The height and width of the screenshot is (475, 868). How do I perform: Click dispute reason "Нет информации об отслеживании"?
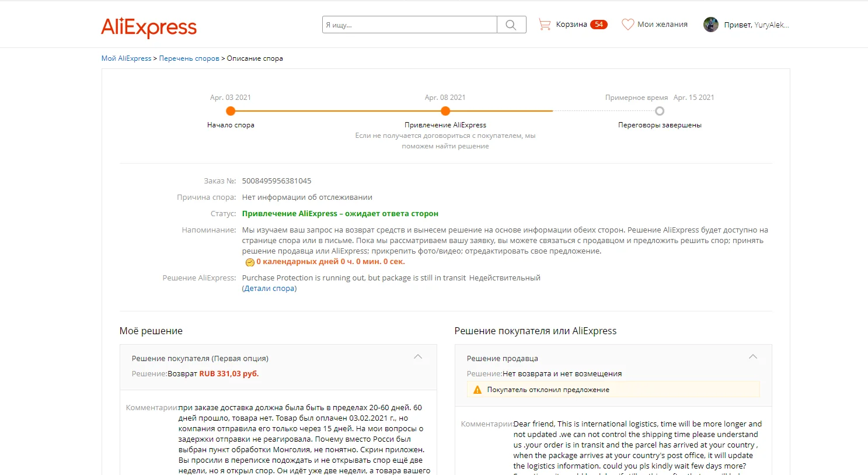pos(307,197)
